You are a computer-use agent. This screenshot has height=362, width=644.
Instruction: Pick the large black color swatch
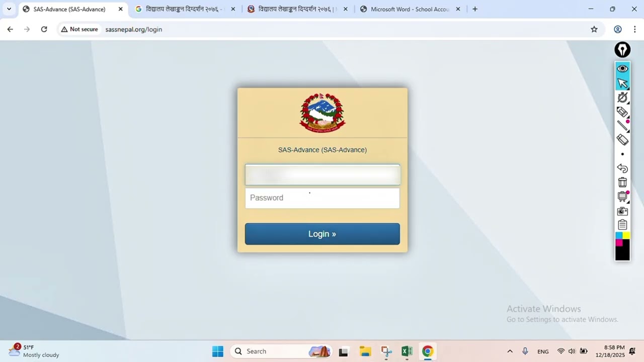622,253
